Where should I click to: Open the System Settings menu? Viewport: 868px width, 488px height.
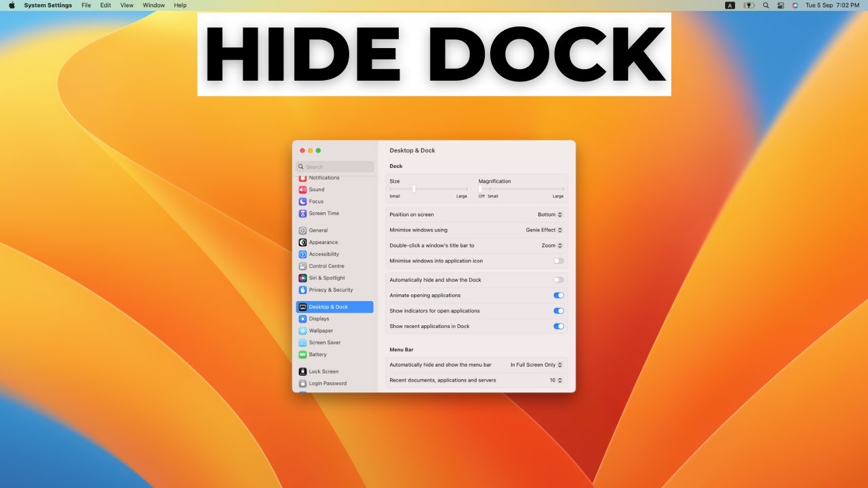tap(48, 5)
